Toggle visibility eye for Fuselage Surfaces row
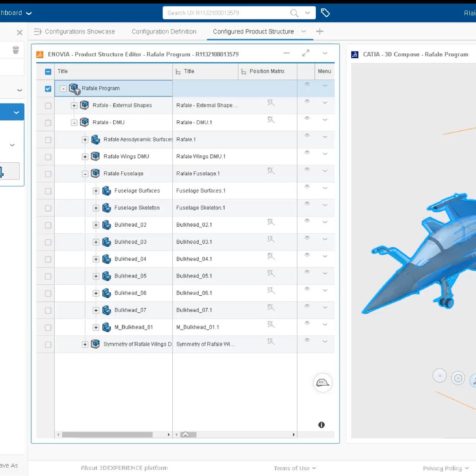The width and height of the screenshot is (476, 476). pyautogui.click(x=307, y=187)
